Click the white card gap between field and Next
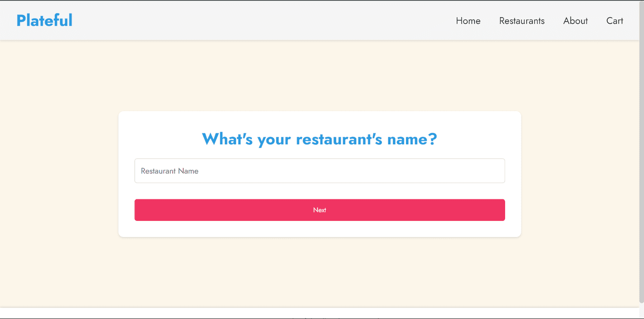Screen dimensions: 644x319 pos(319,191)
